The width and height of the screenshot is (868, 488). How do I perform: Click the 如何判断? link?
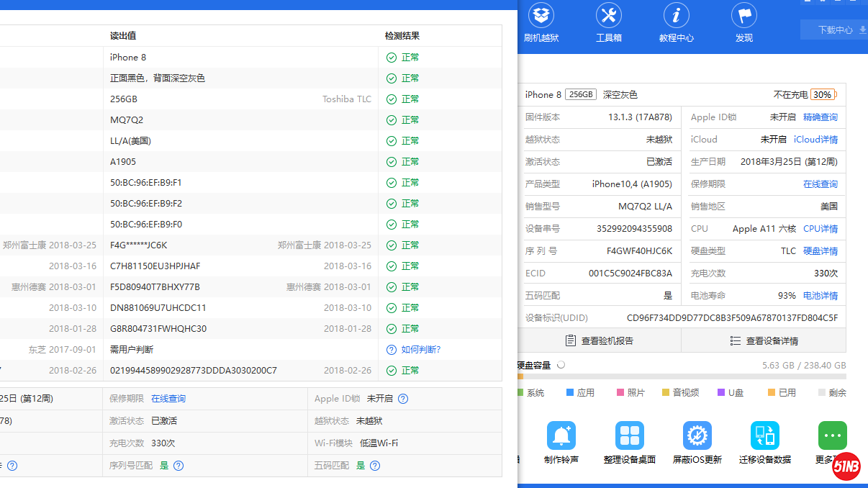point(420,350)
